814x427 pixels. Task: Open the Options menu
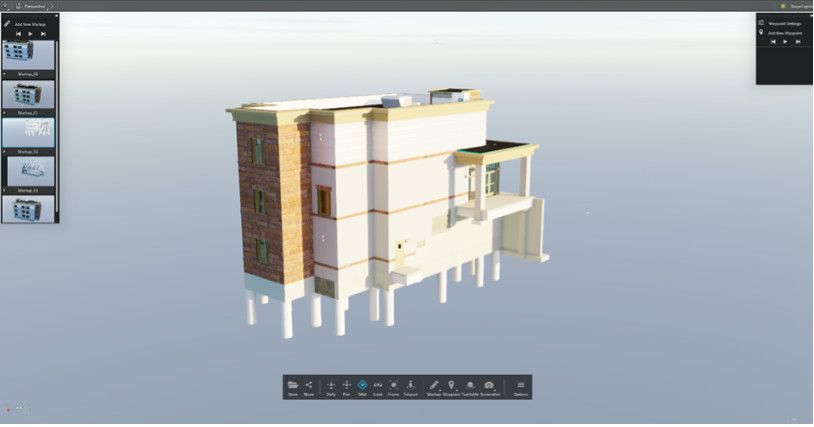coord(520,385)
